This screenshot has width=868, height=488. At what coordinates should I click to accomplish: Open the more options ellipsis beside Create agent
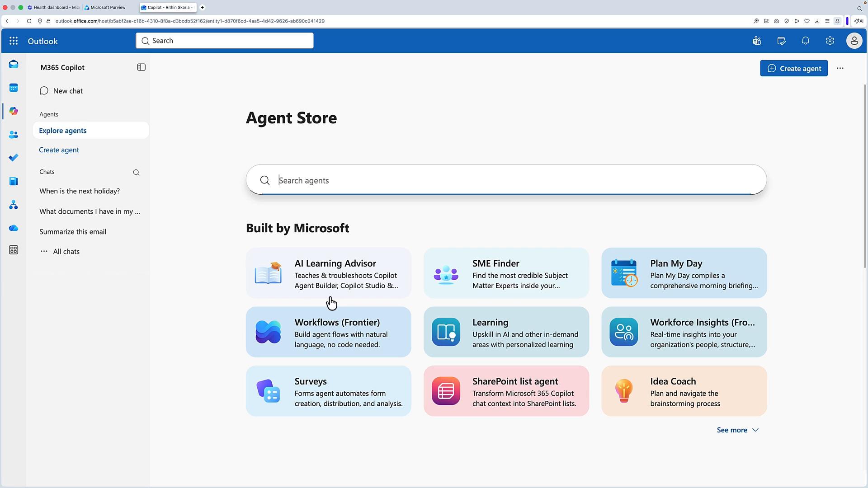(x=840, y=68)
